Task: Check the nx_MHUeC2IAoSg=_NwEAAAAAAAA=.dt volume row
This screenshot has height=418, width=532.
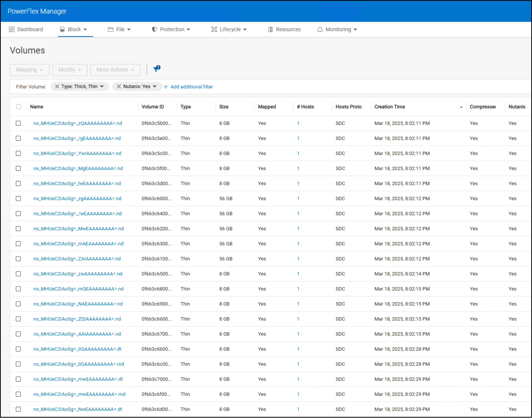Action: click(x=18, y=409)
